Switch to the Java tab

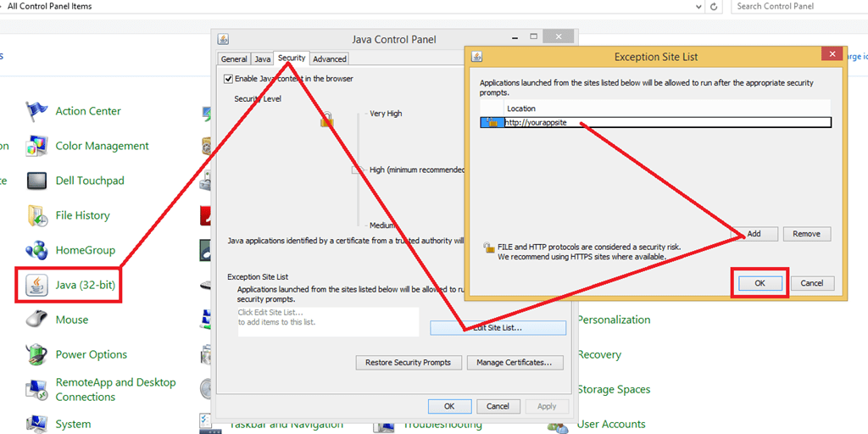point(263,59)
